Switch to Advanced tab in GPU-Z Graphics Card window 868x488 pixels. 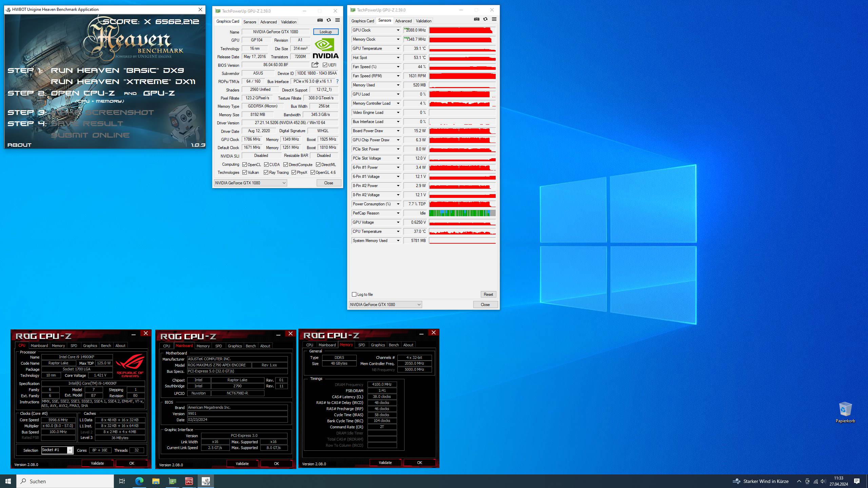[269, 22]
